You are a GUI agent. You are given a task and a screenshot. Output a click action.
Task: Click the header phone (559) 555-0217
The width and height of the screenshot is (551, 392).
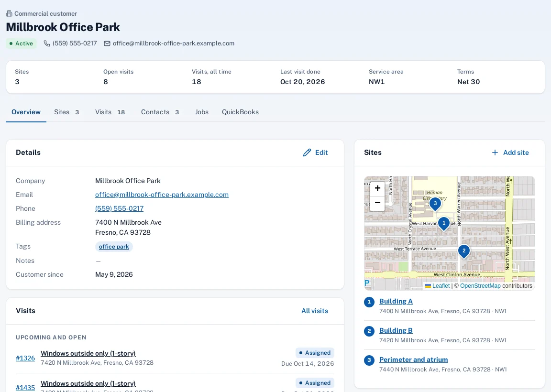(75, 44)
